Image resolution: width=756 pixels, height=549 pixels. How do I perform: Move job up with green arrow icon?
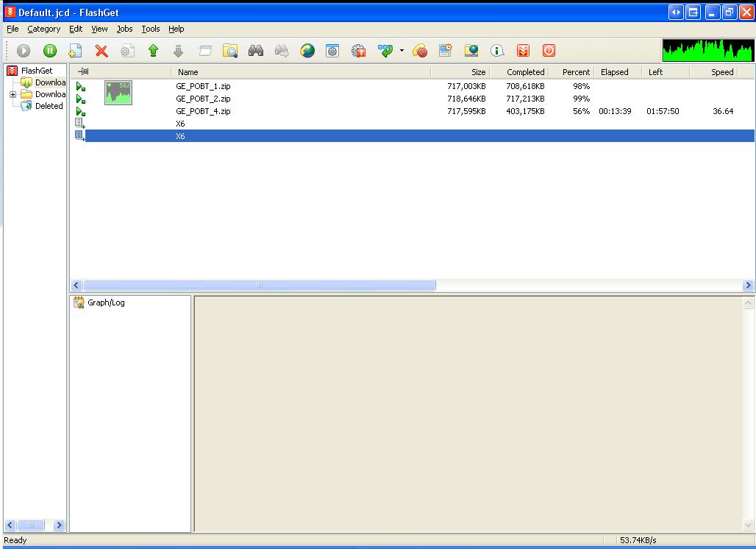tap(153, 51)
